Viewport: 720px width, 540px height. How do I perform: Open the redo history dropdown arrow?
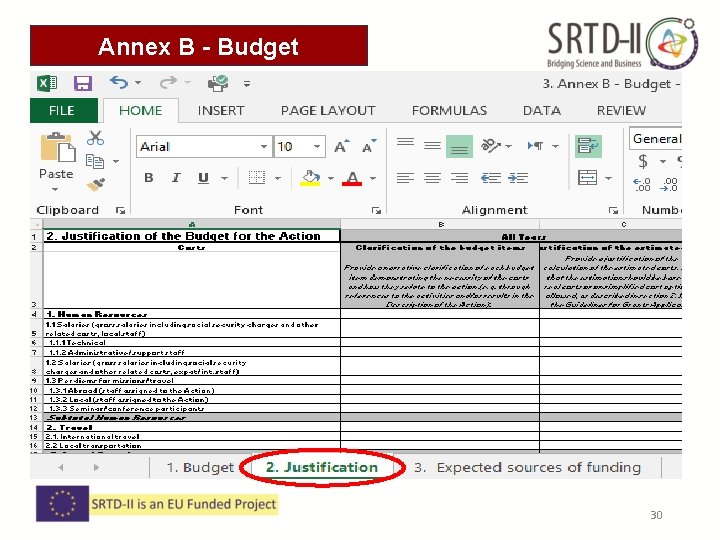pos(187,83)
